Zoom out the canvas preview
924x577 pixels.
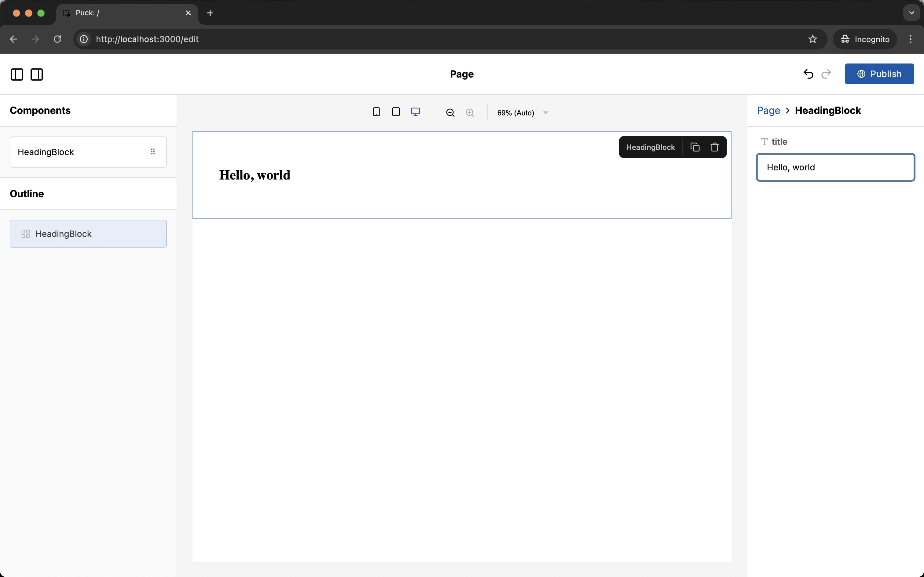pos(450,113)
